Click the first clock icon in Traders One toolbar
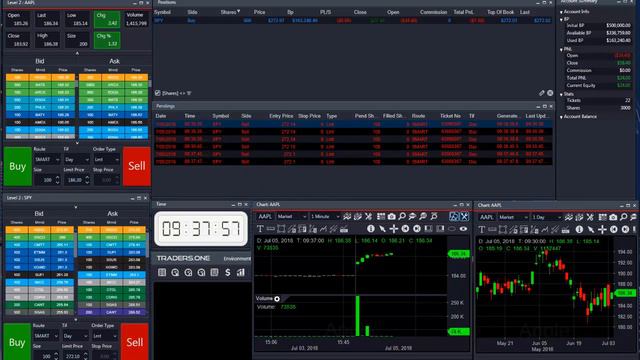This screenshot has height=360, width=640. pos(175,272)
